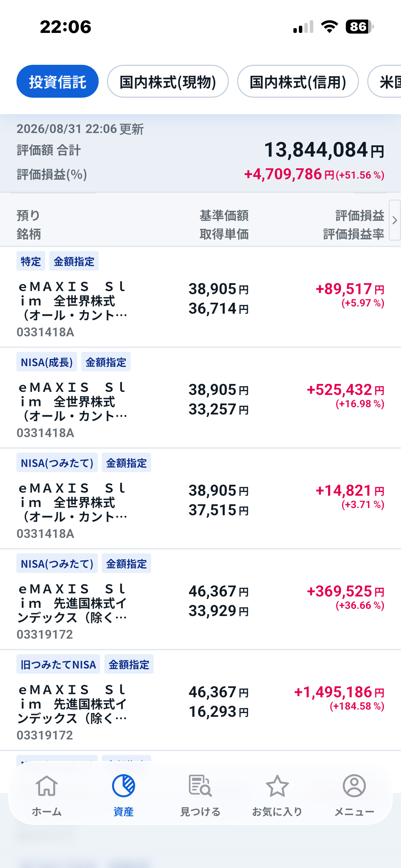This screenshot has width=401, height=868.
Task: Open the 資産 assets pie-chart icon
Action: (123, 786)
